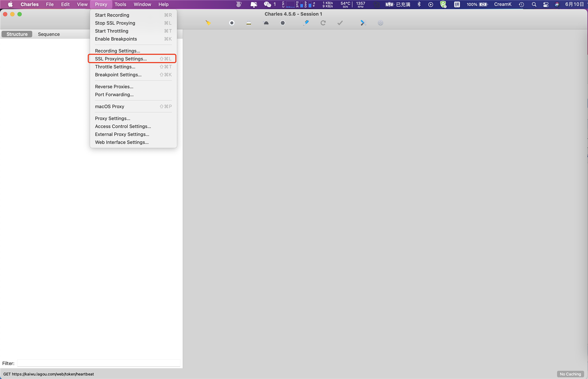Open the Help menu
Viewport: 588px width, 379px height.
(x=164, y=4)
